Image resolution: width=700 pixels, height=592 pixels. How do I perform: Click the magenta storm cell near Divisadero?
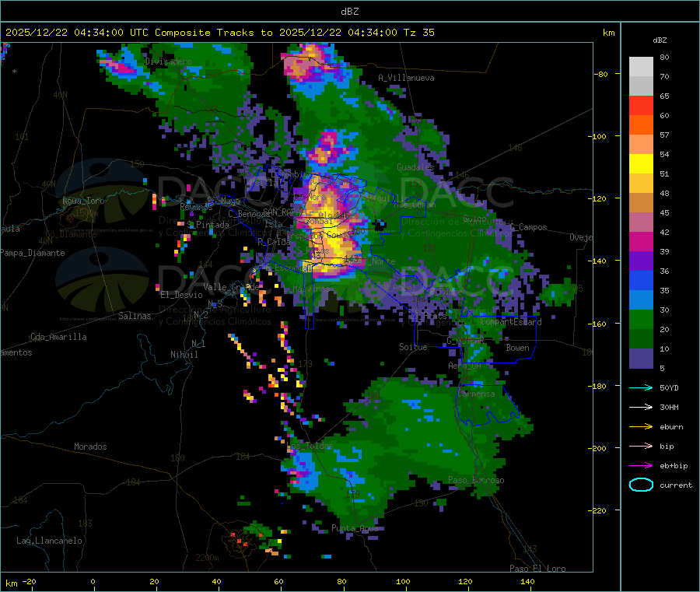(121, 67)
